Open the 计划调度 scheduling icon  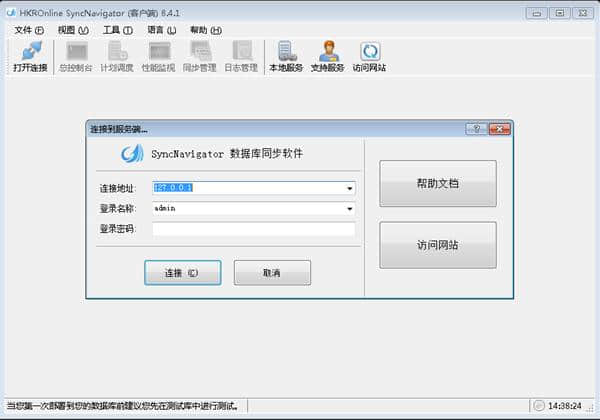click(x=117, y=57)
